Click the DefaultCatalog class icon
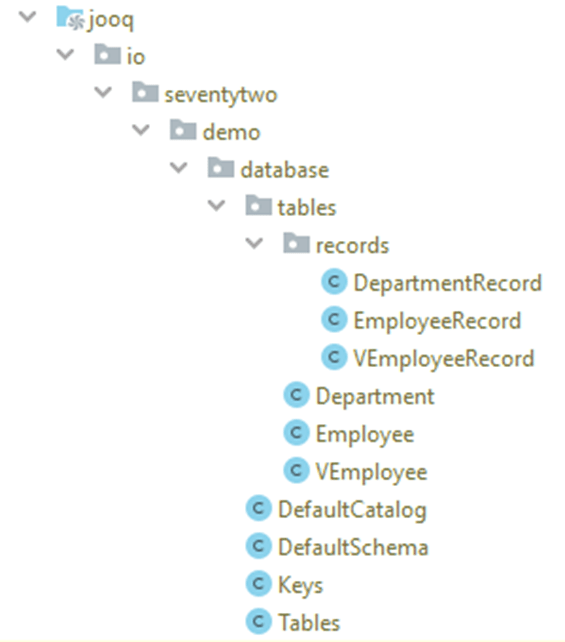Image resolution: width=565 pixels, height=642 pixels. 259,509
